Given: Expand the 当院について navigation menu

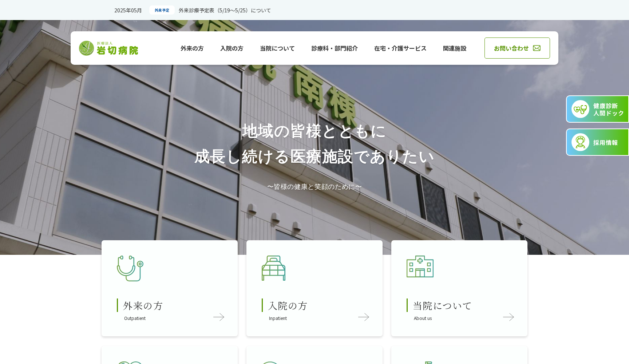Looking at the screenshot, I should pyautogui.click(x=277, y=48).
